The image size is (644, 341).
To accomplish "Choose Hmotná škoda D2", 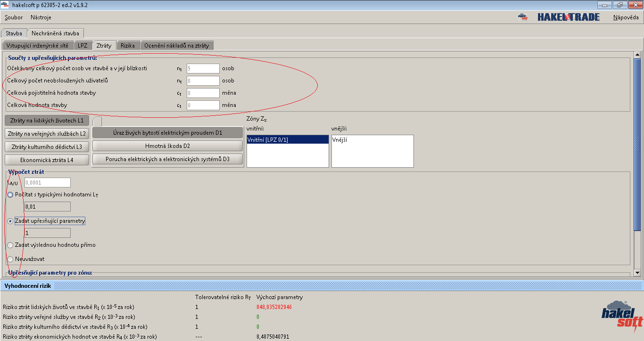I will point(167,146).
